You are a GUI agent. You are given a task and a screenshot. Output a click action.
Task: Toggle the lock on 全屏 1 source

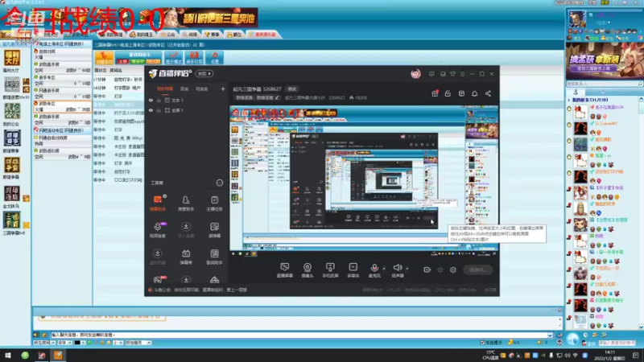pos(159,110)
